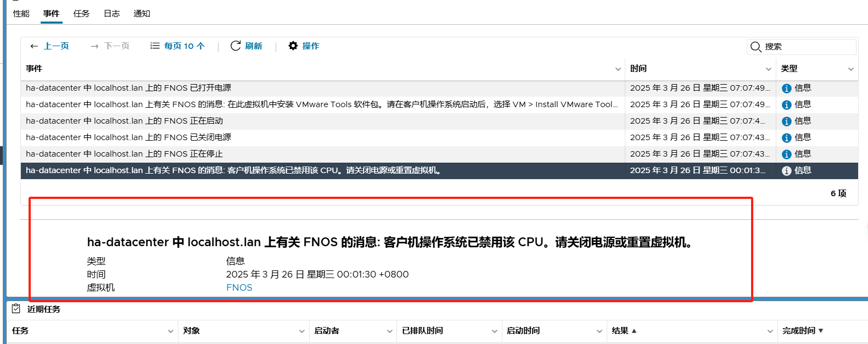Select the highlighted row '客户机操作系统已禁用该 CPU'
Screen dimensions: 868x344
[439, 170]
